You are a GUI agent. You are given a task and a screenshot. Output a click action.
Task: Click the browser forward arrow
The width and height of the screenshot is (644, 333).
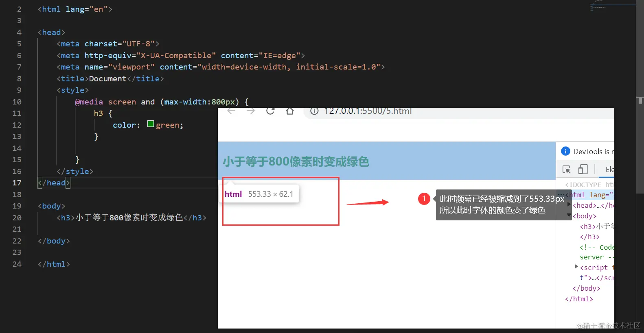251,111
